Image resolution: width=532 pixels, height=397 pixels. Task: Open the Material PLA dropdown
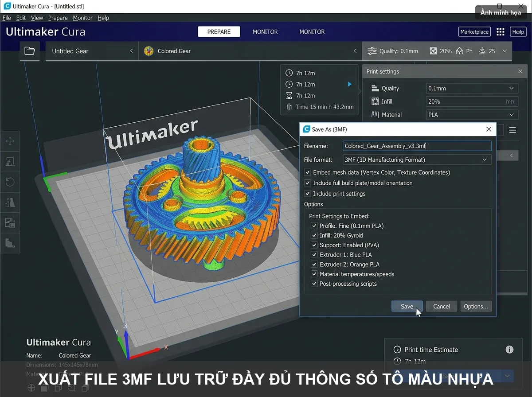tap(472, 115)
